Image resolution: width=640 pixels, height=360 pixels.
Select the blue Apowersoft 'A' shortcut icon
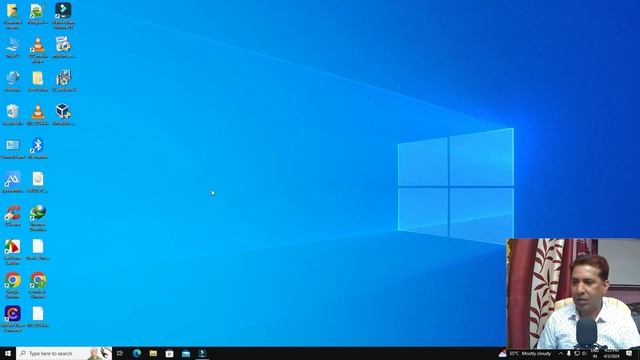click(x=13, y=182)
